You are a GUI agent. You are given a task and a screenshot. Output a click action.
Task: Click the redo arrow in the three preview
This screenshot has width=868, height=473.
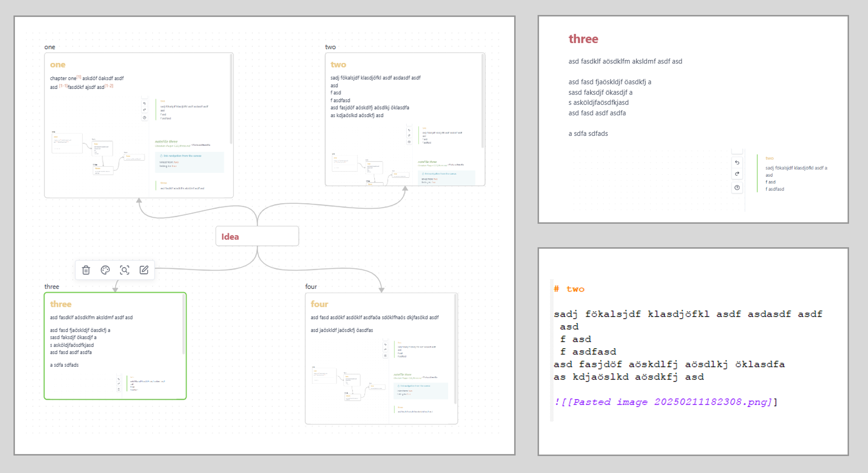point(737,174)
